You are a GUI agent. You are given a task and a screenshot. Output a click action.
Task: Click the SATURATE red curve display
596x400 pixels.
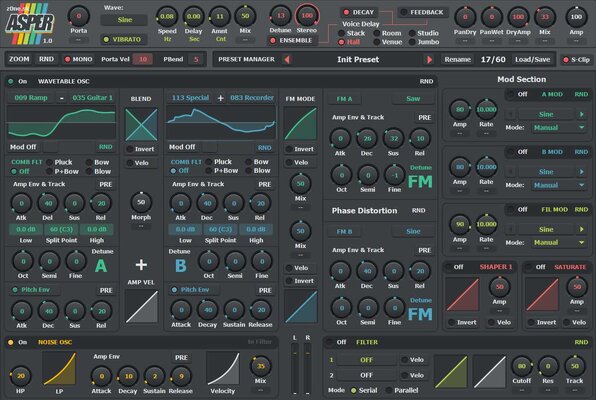[x=542, y=294]
